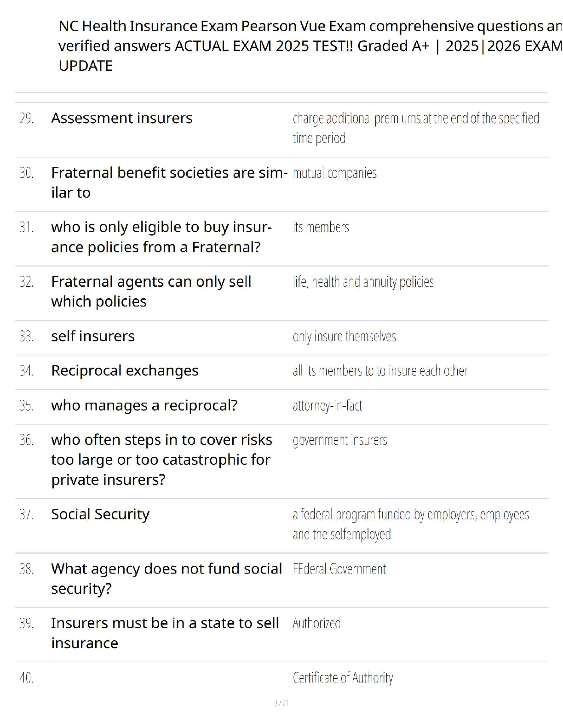Click the answer 'attorney-in-fact'
This screenshot has width=563, height=728.
(327, 405)
